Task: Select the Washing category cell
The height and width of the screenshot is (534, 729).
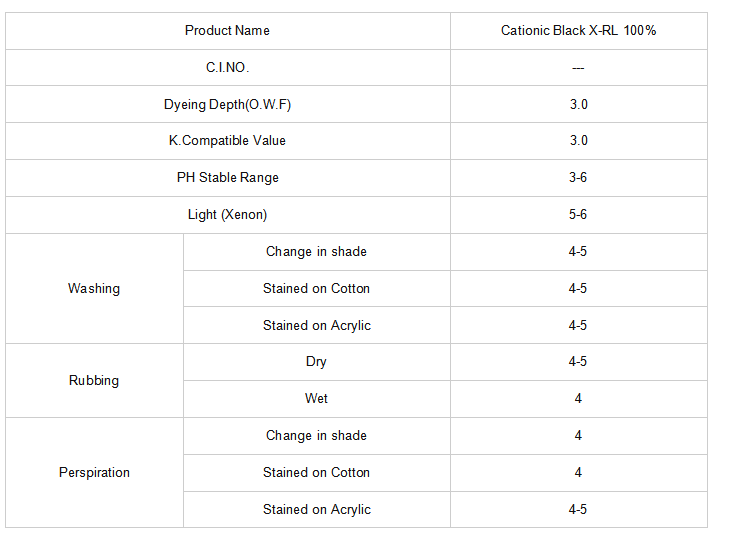Action: (x=94, y=289)
